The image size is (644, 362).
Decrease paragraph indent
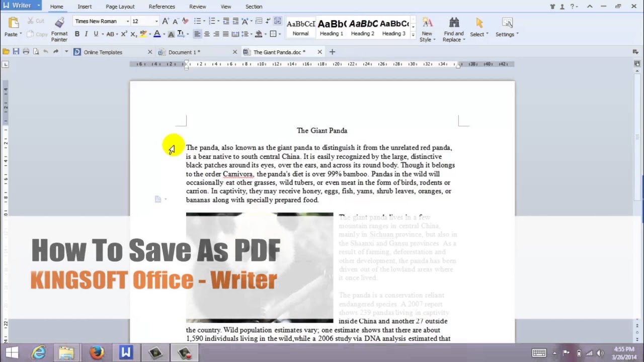coord(226,21)
